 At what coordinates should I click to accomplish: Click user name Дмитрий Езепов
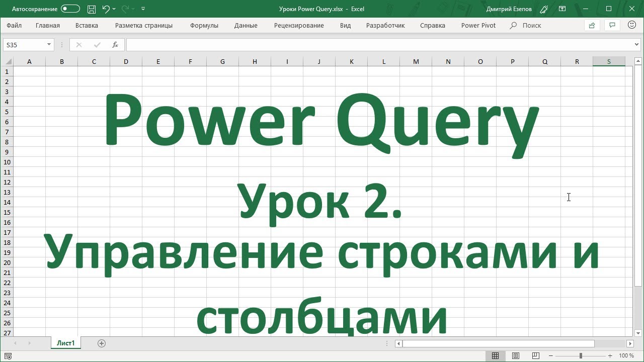(x=509, y=9)
